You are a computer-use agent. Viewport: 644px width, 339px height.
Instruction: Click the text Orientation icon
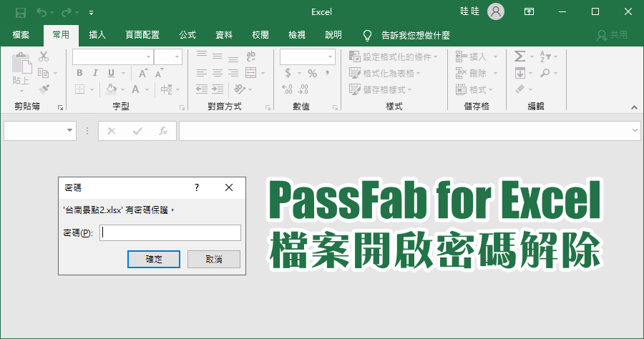click(240, 89)
